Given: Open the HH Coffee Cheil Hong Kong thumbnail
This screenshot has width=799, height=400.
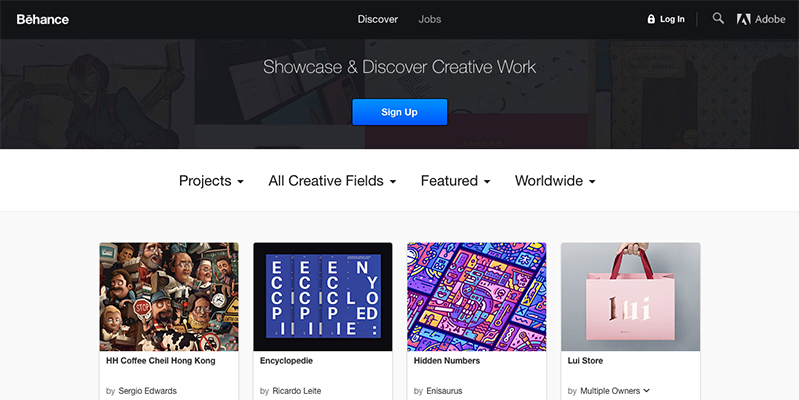Looking at the screenshot, I should pos(169,297).
